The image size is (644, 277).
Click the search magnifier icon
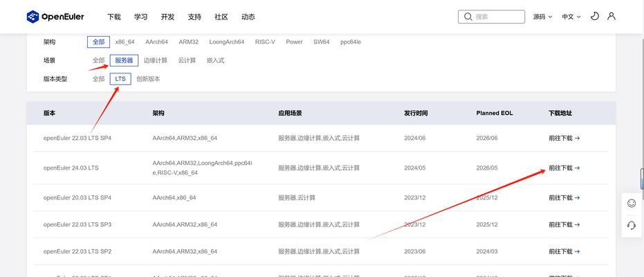468,17
